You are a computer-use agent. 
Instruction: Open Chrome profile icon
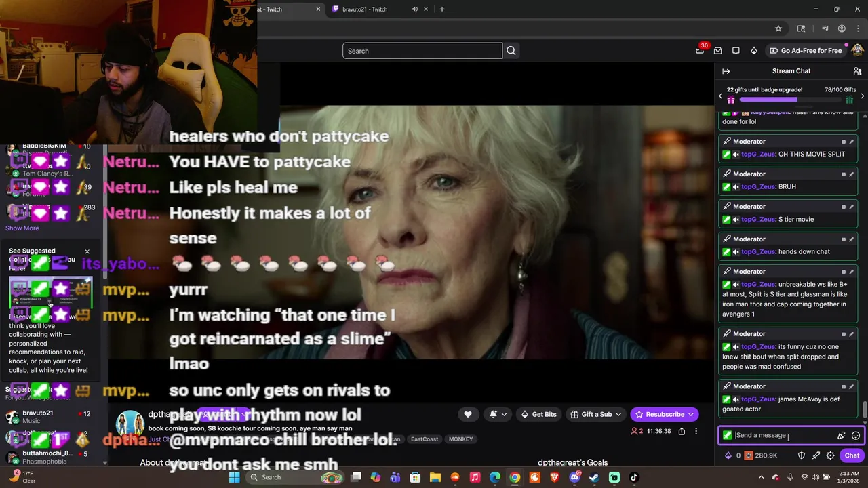click(x=842, y=28)
